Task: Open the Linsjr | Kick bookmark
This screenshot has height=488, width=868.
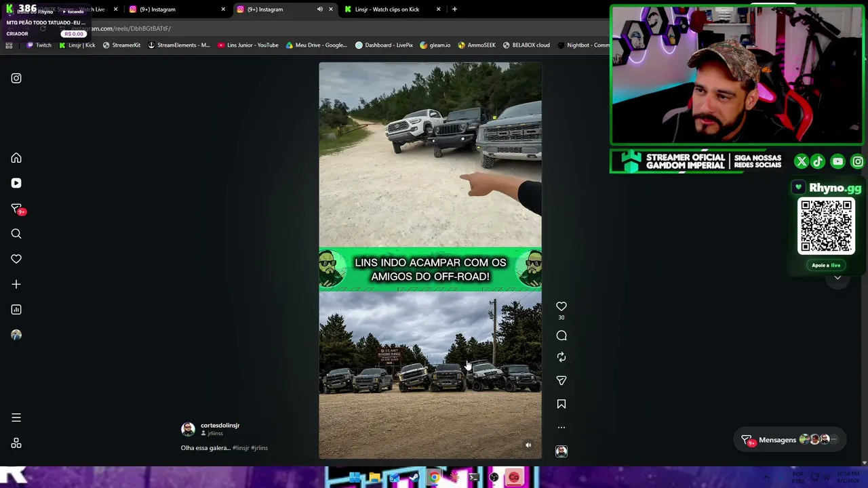Action: tap(77, 45)
